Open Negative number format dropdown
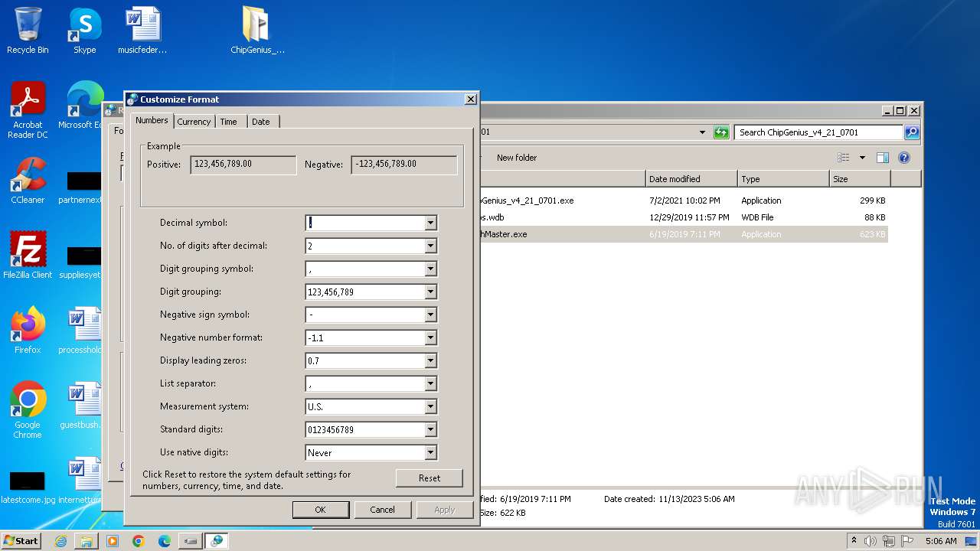 coord(430,337)
